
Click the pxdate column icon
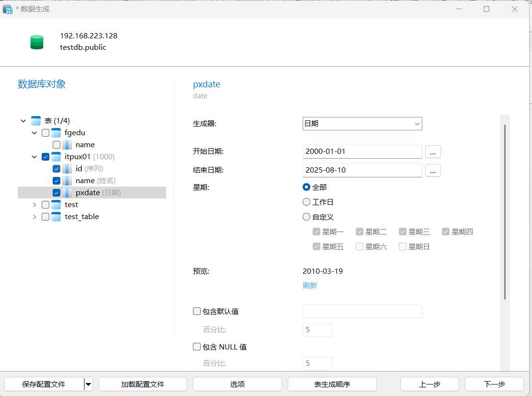pyautogui.click(x=67, y=193)
